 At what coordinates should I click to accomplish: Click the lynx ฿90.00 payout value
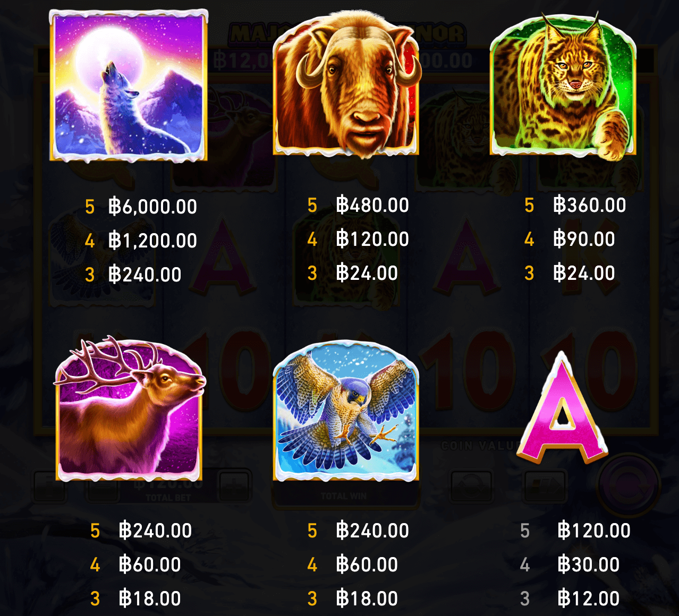(584, 238)
